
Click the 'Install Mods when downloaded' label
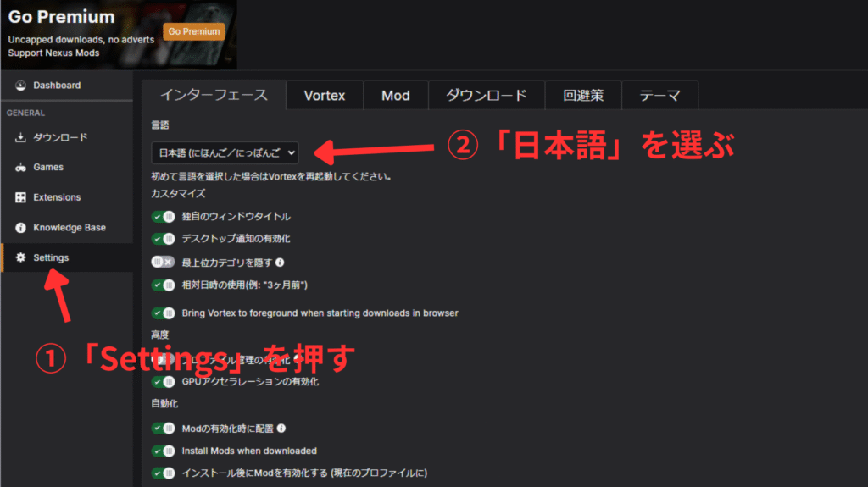tap(249, 451)
